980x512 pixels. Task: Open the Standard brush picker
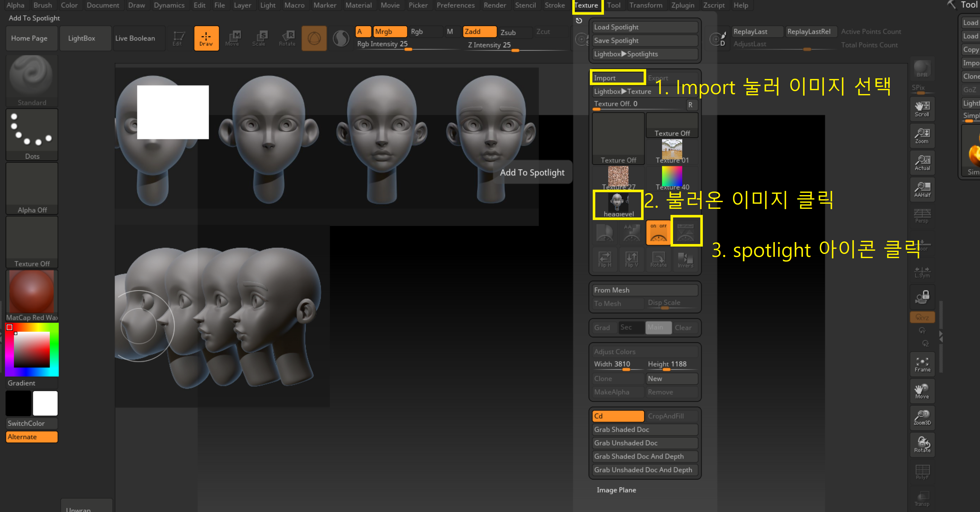click(x=32, y=80)
